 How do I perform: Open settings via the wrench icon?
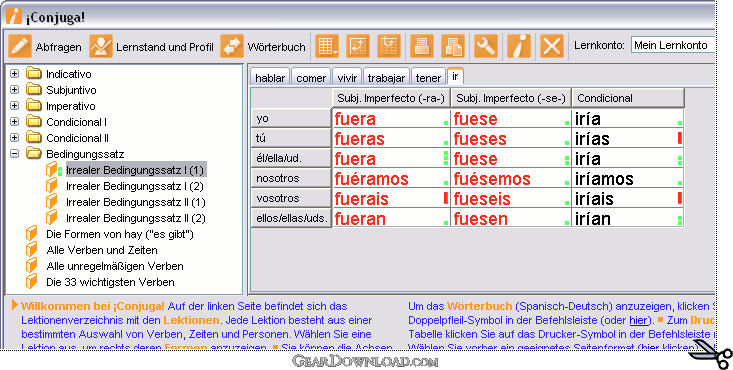486,46
